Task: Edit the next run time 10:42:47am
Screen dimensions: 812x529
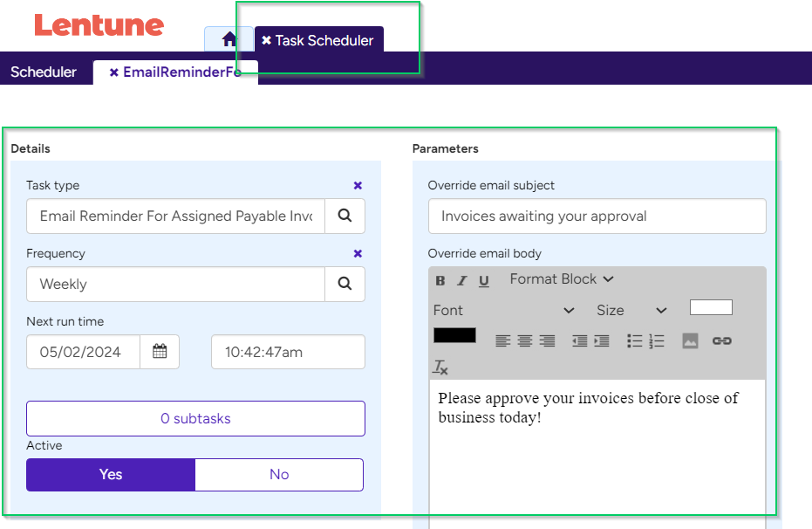Action: coord(288,352)
